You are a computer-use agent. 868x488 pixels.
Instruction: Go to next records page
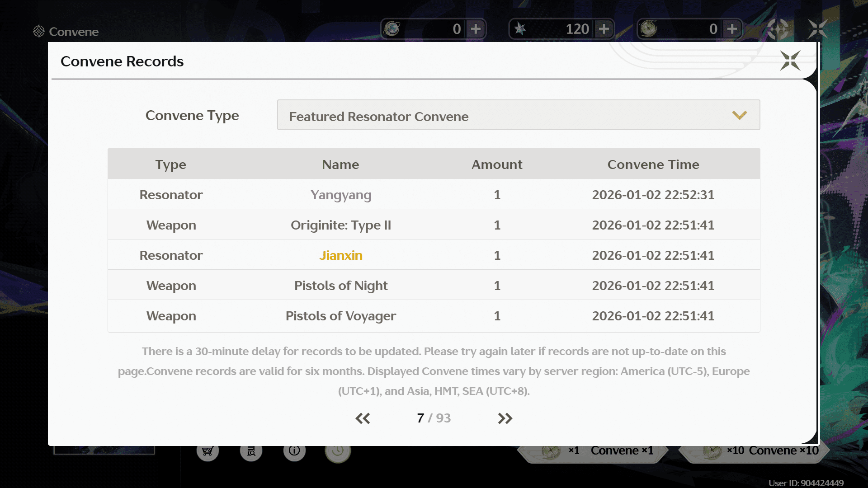[x=505, y=418]
